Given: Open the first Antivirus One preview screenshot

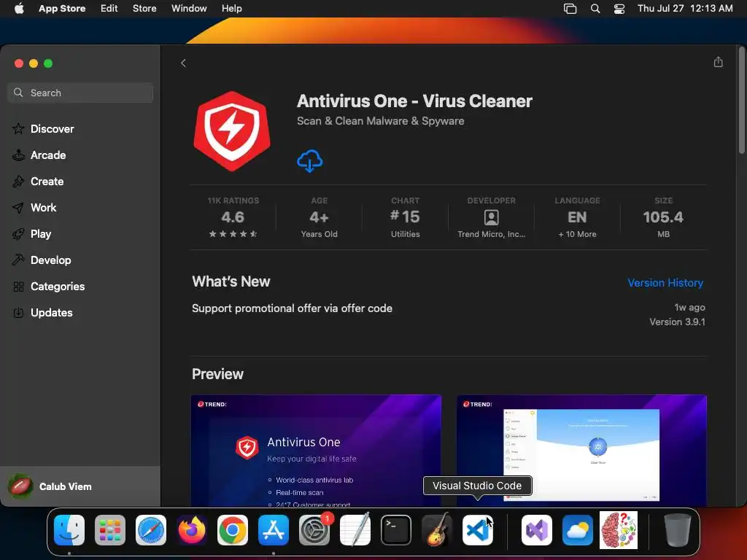Looking at the screenshot, I should pos(317,451).
